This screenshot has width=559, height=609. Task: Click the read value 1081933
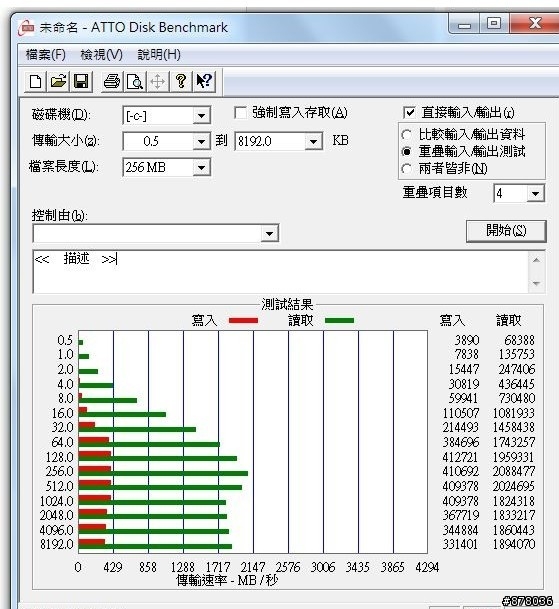click(x=514, y=413)
